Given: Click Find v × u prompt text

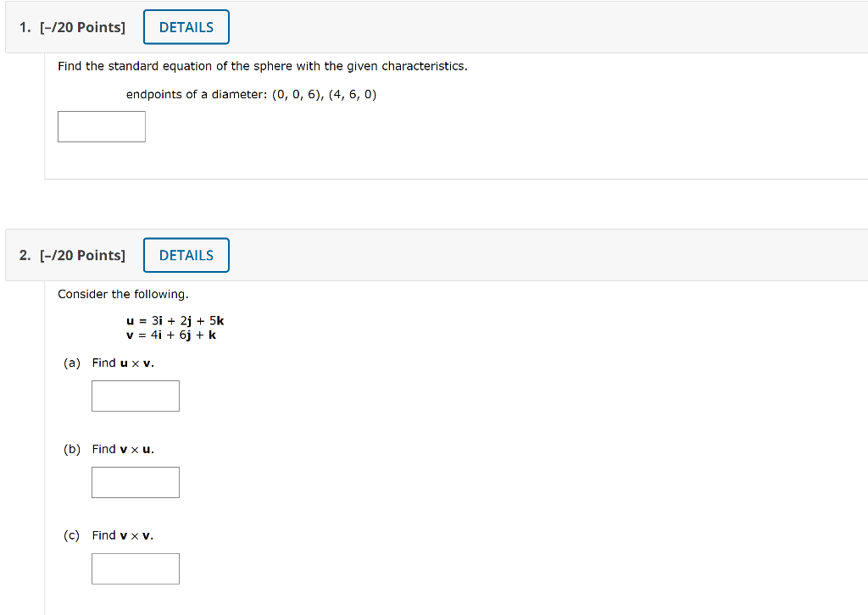Looking at the screenshot, I should point(122,449).
